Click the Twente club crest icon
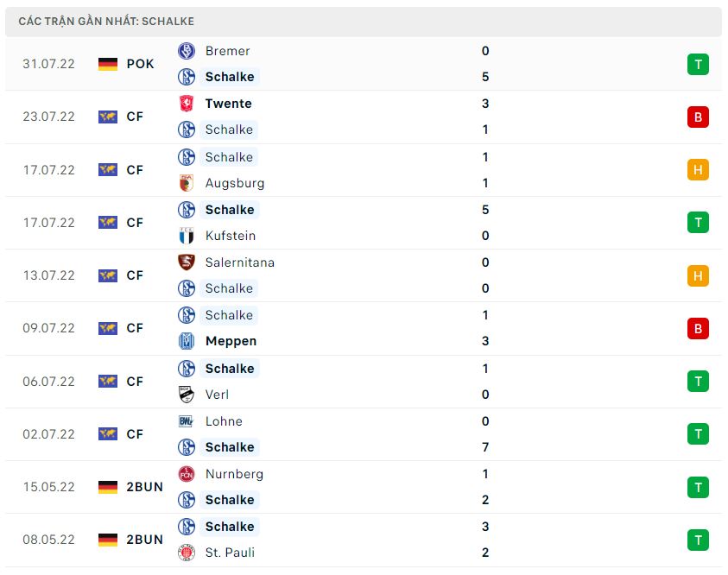Image resolution: width=728 pixels, height=575 pixels. click(x=188, y=104)
